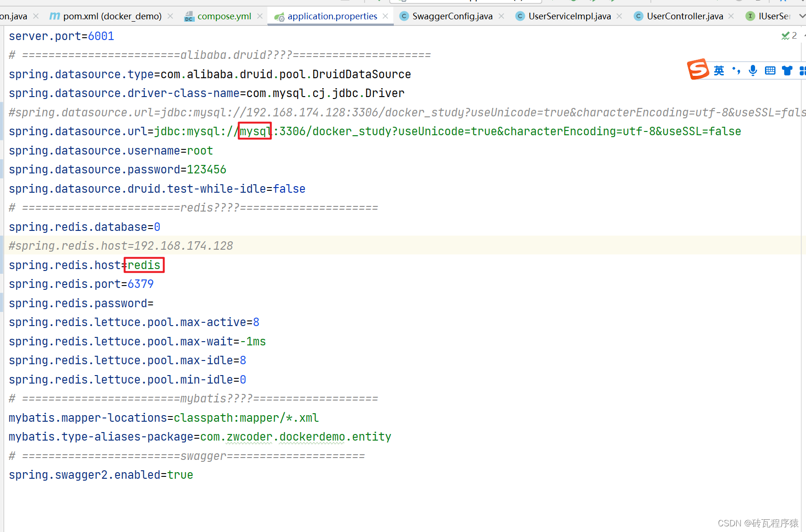Click the mybatis.mapper-locations line

[164, 418]
